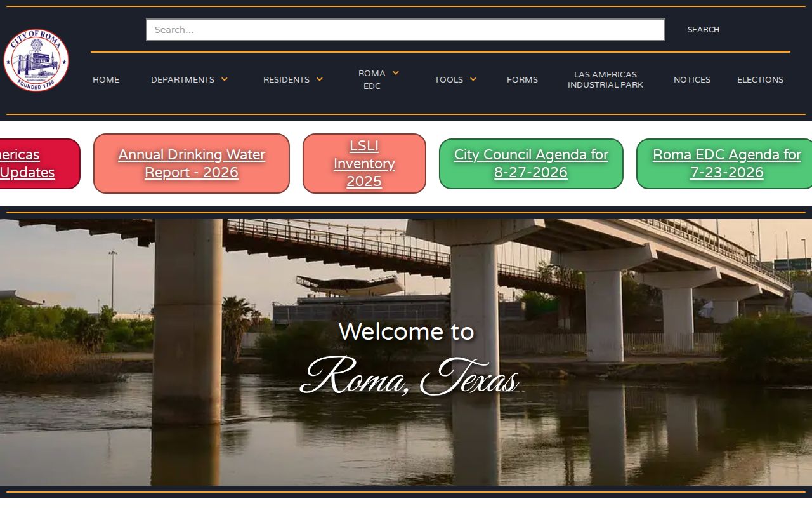Open Las Americas Industrial Park page
The image size is (812, 508).
[605, 79]
